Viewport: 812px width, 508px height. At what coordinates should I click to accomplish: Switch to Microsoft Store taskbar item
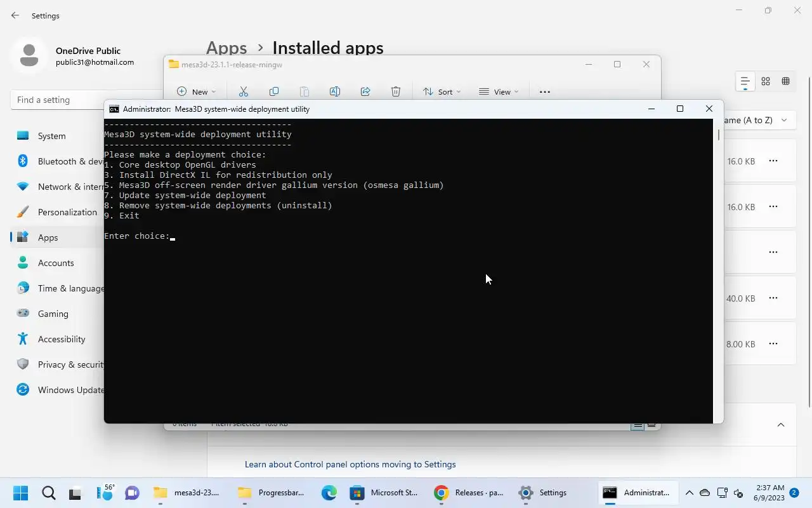[x=386, y=493]
